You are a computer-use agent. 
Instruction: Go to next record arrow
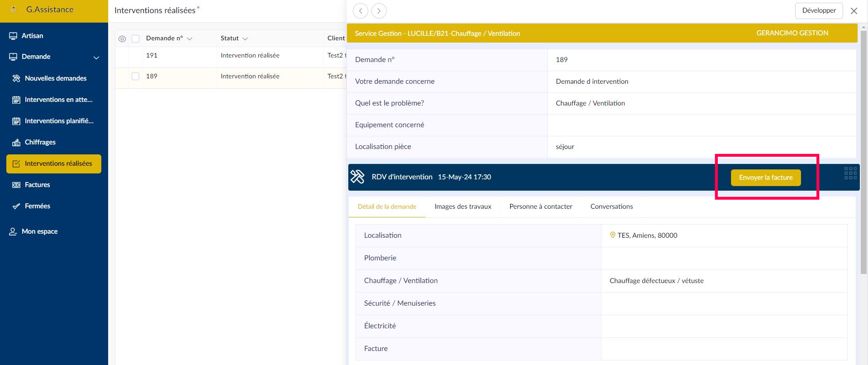click(379, 11)
